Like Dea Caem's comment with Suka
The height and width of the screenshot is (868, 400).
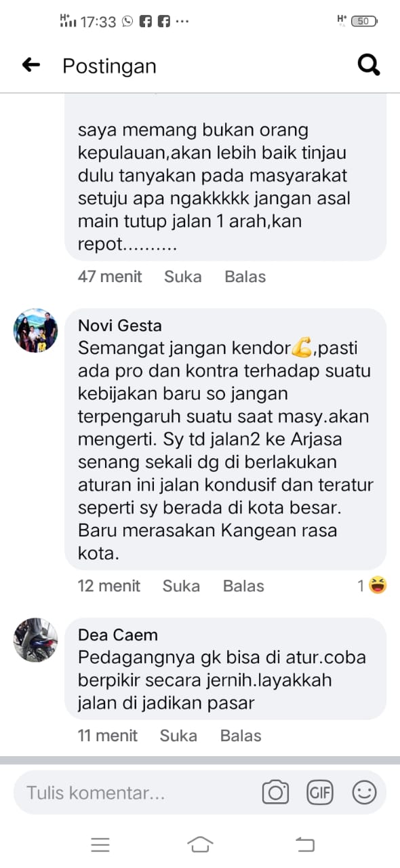pos(179,736)
